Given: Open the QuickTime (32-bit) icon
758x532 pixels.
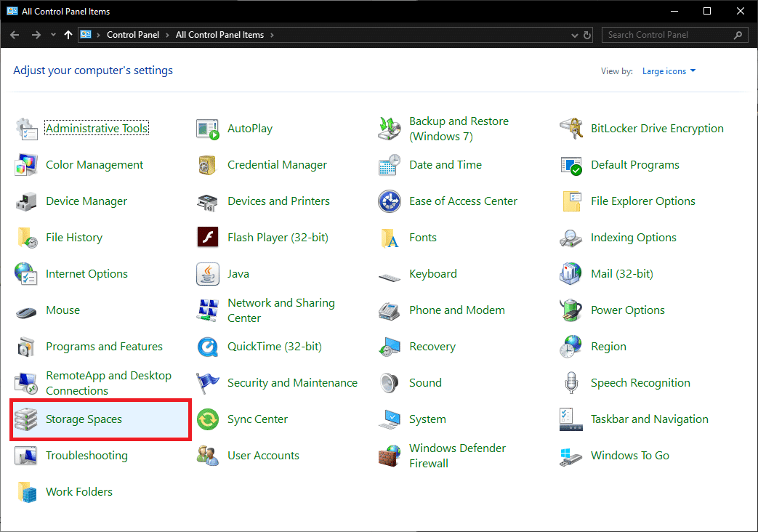Looking at the screenshot, I should tap(208, 347).
